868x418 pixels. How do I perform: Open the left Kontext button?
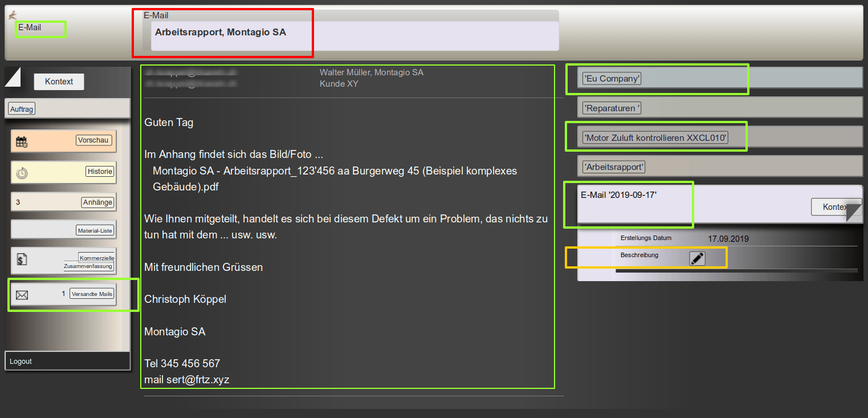point(59,82)
